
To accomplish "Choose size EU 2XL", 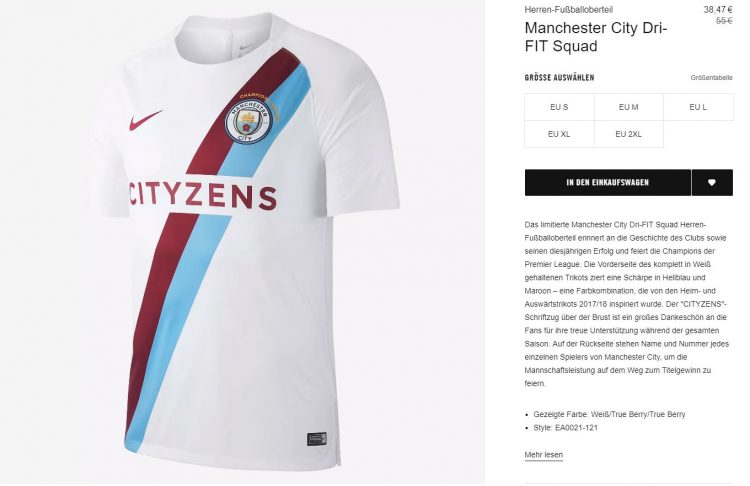I will [629, 134].
